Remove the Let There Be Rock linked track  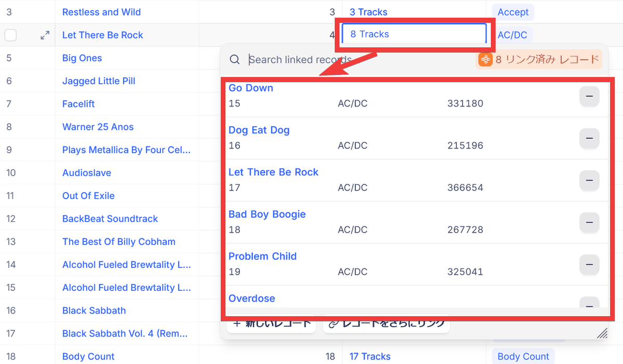(589, 180)
